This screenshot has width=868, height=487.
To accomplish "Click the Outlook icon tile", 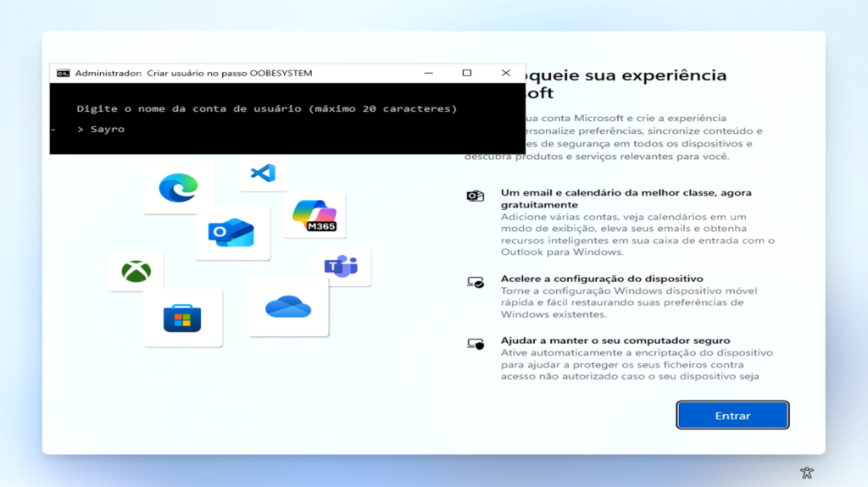I will tap(232, 232).
